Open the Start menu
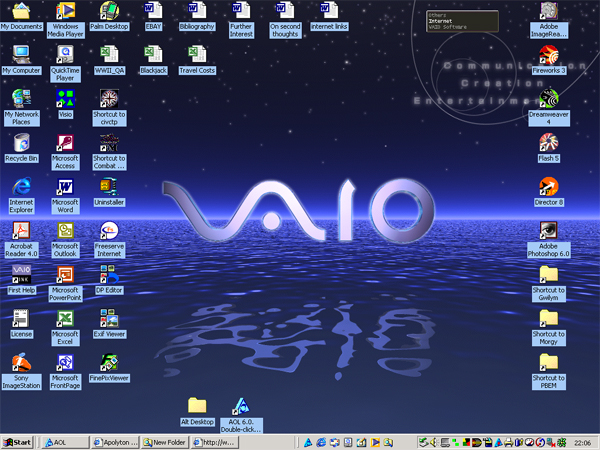Image resolution: width=600 pixels, height=450 pixels. tap(17, 442)
